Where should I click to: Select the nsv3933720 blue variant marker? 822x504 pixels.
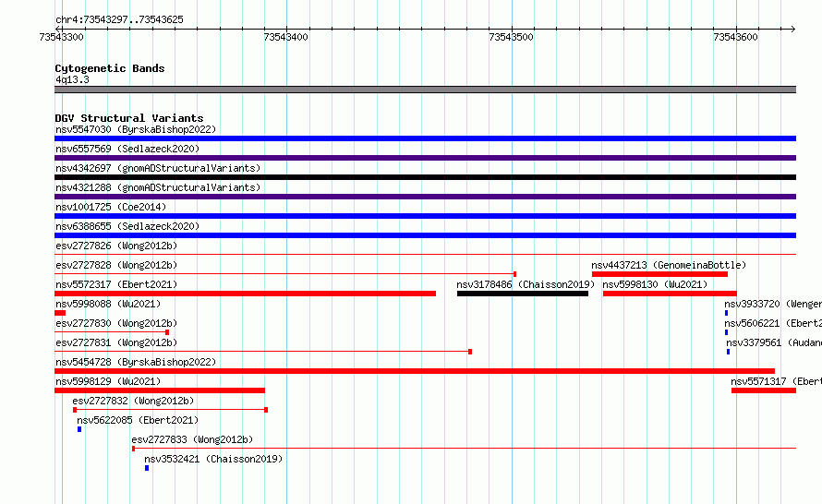click(726, 313)
